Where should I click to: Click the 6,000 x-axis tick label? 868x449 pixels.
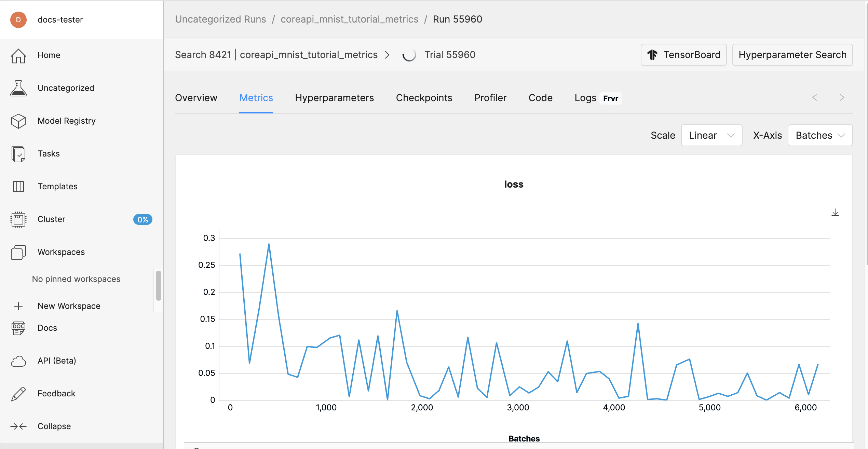point(805,407)
